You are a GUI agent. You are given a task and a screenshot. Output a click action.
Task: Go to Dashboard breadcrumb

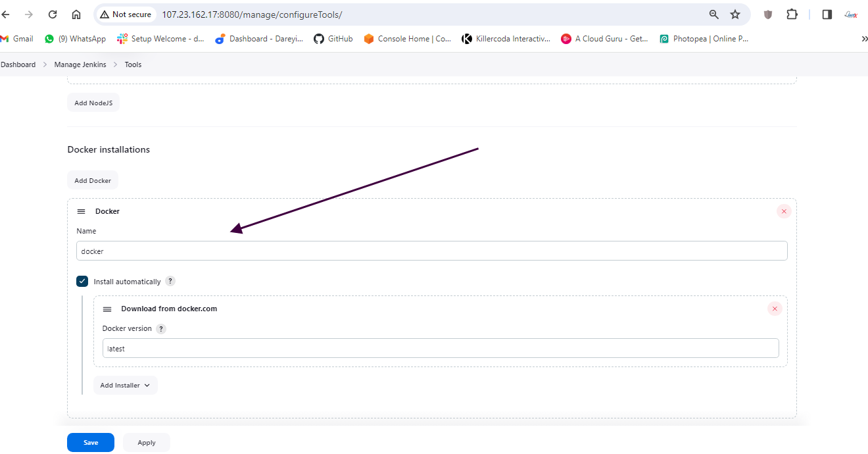point(18,64)
